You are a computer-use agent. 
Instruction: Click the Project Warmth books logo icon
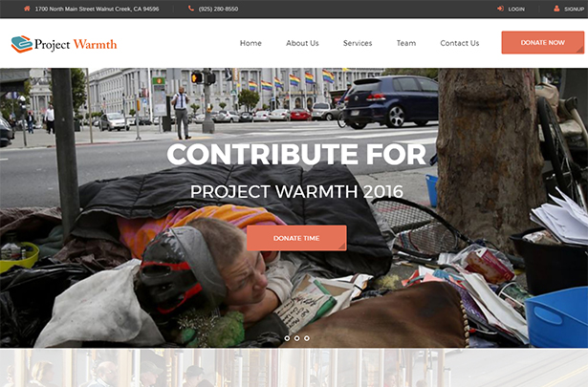(x=22, y=44)
